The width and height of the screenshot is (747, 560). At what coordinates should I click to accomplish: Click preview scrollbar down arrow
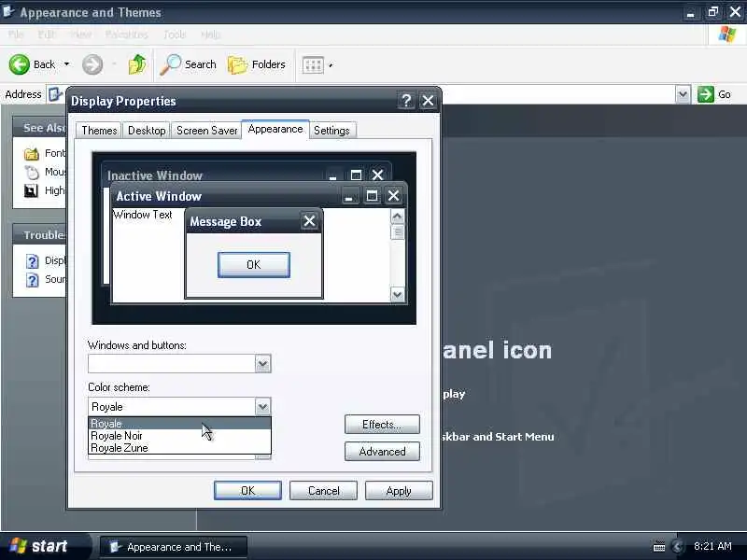click(x=398, y=295)
